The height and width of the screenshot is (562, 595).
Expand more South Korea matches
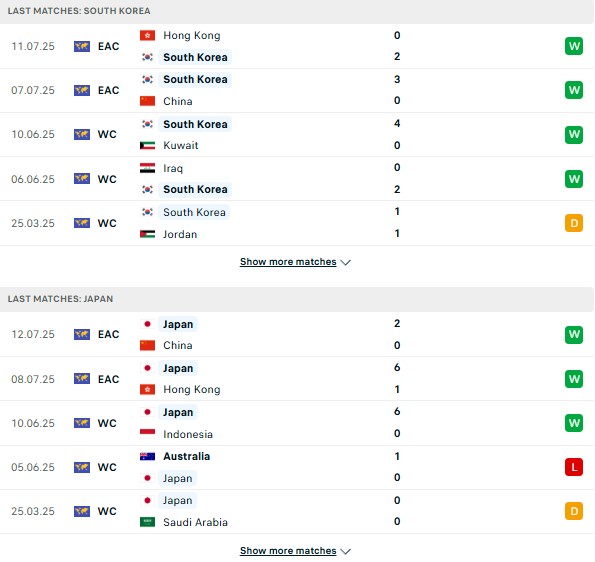[x=288, y=262]
